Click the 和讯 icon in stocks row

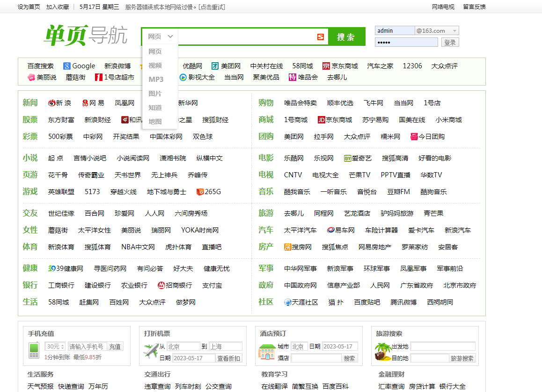click(125, 120)
